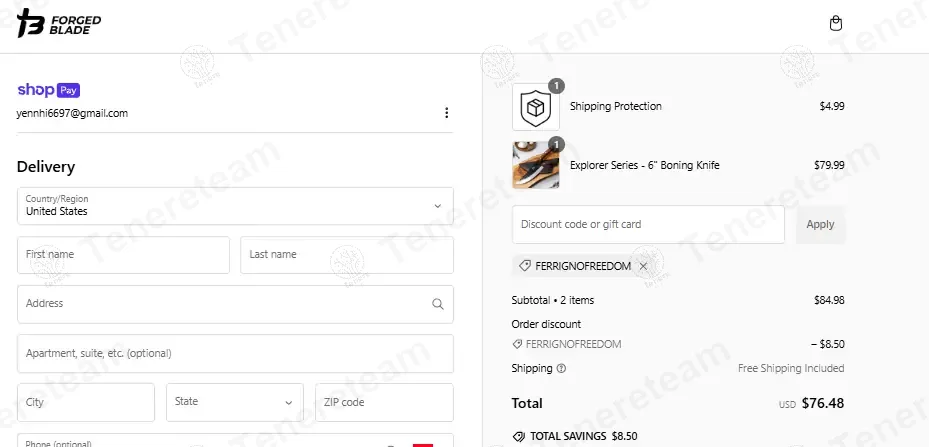Click the total savings tag icon
The height and width of the screenshot is (447, 929).
click(518, 436)
